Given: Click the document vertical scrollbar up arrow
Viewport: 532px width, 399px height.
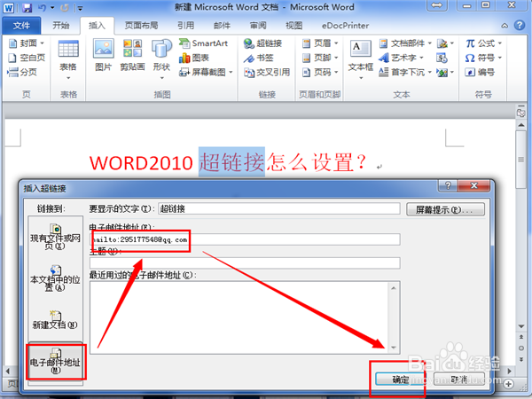Looking at the screenshot, I should tap(521, 125).
